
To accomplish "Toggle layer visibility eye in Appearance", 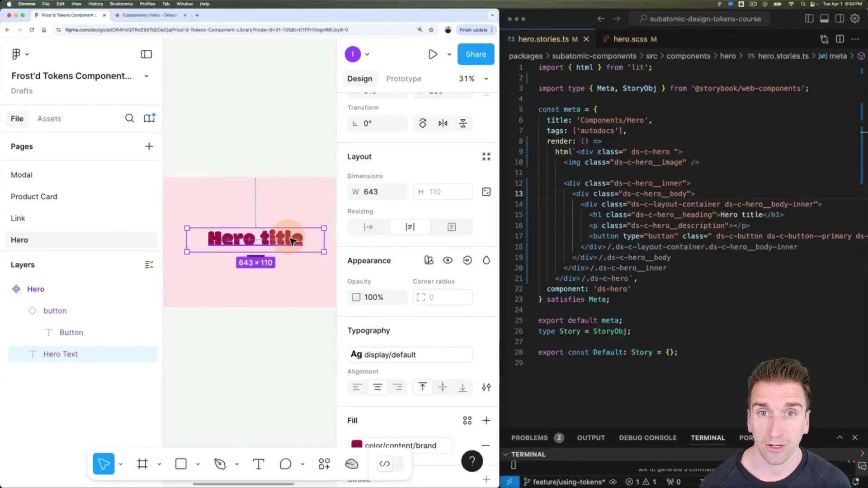I will pos(448,260).
